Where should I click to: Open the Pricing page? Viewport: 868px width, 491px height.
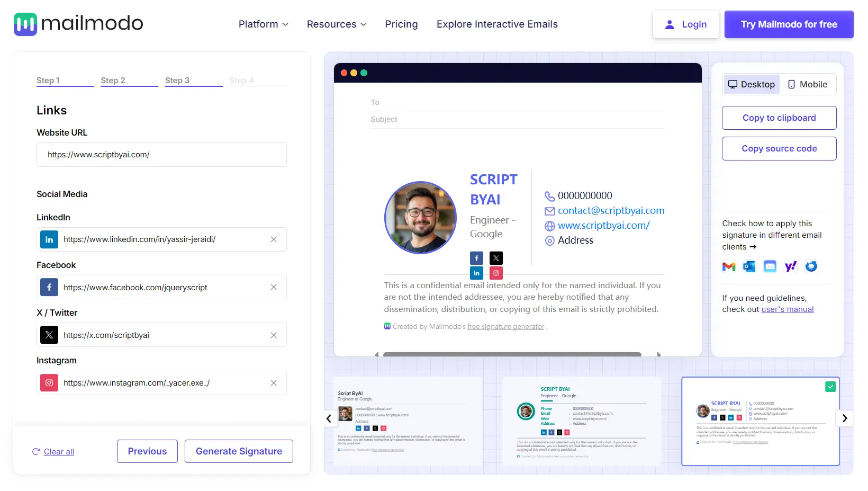click(x=401, y=24)
